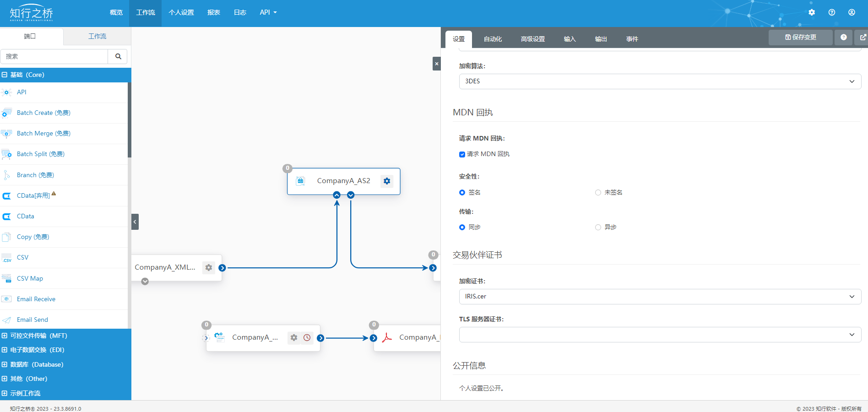Image resolution: width=868 pixels, height=412 pixels.
Task: Select the 未签名 radio option
Action: [x=598, y=193]
